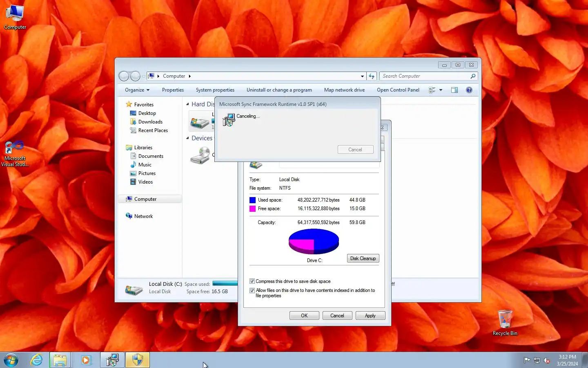Click OK in the disk properties dialog
Viewport: 588px width, 368px height.
[304, 316]
